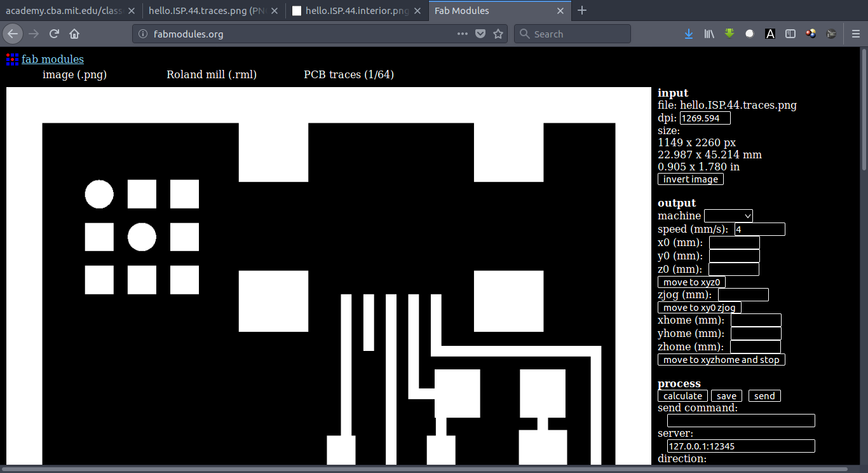Click the '22.987 x 45.214 mm' text
The image size is (868, 473).
pos(710,155)
